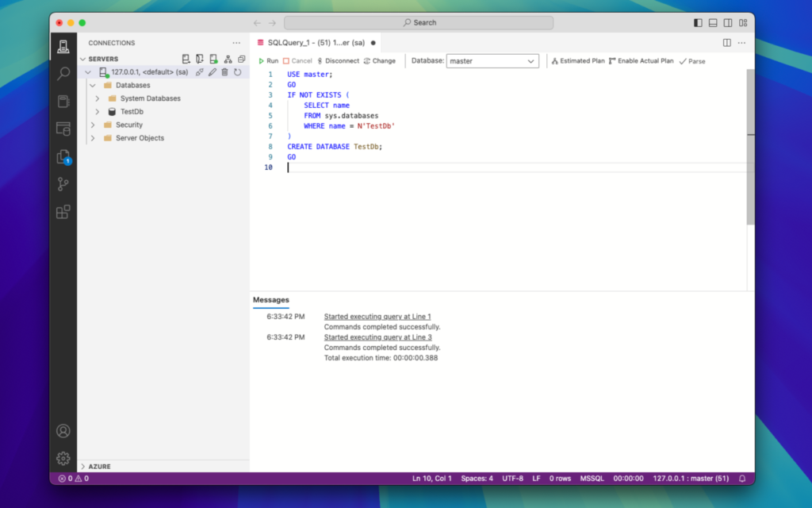This screenshot has height=508, width=812.
Task: Open errors and warnings count in status bar
Action: 74,479
